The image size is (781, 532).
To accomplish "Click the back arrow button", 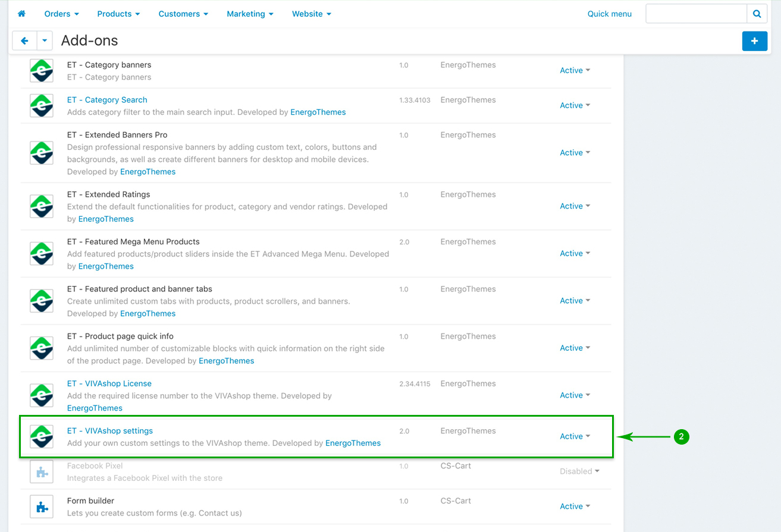I will point(24,41).
